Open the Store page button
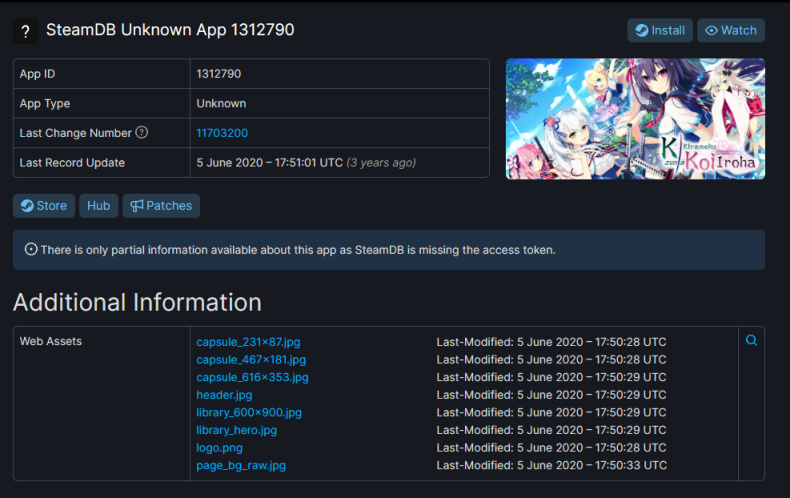Screen dimensions: 790x498 click(44, 206)
